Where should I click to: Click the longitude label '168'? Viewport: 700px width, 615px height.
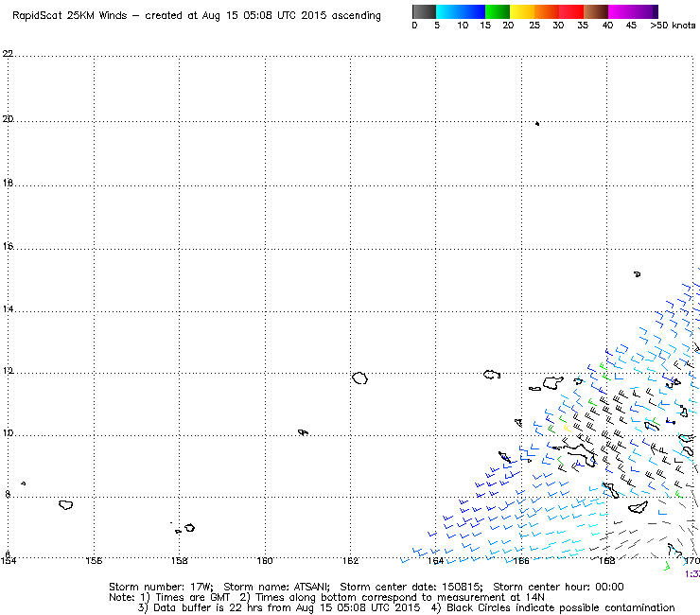(606, 560)
